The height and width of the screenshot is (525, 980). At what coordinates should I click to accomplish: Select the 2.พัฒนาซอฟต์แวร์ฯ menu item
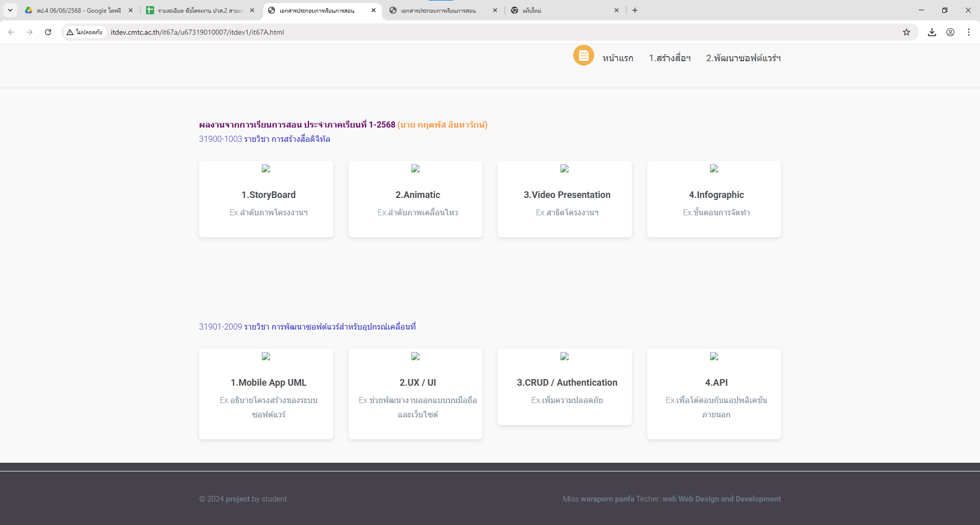[x=743, y=58]
